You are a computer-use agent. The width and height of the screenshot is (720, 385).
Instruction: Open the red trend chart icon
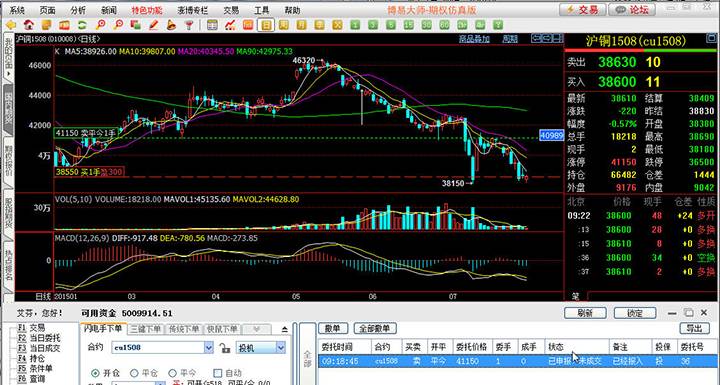(x=230, y=25)
